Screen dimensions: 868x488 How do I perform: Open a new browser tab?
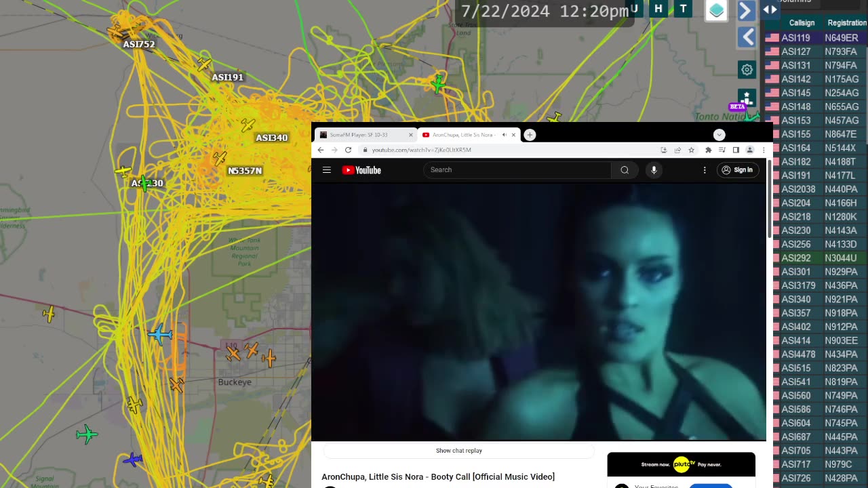(530, 135)
